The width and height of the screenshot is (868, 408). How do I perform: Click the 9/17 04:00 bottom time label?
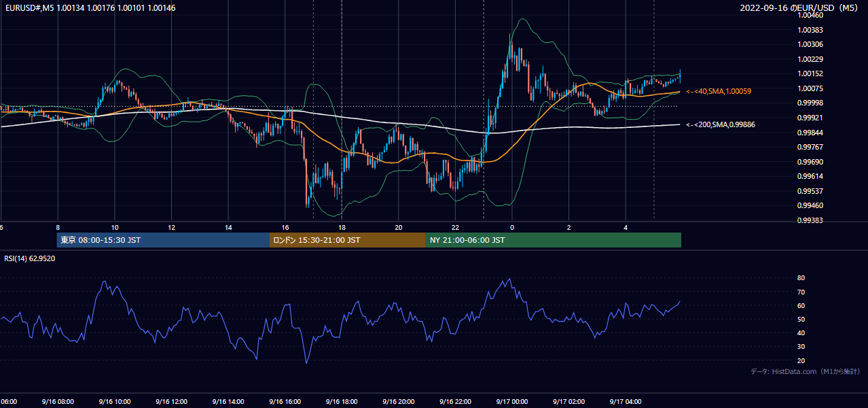point(626,402)
